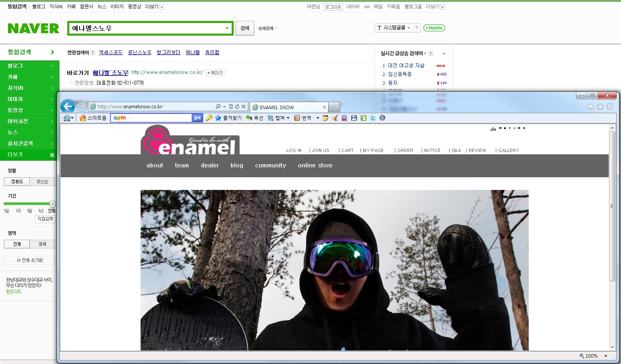Open the Internet Explorer tools gear
This screenshot has height=364, width=621.
coord(610,107)
